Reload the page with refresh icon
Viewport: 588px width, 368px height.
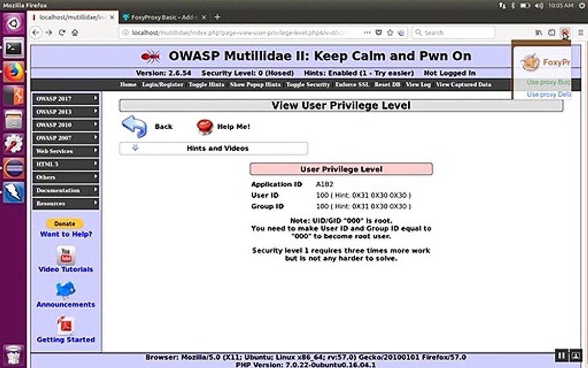tap(62, 33)
